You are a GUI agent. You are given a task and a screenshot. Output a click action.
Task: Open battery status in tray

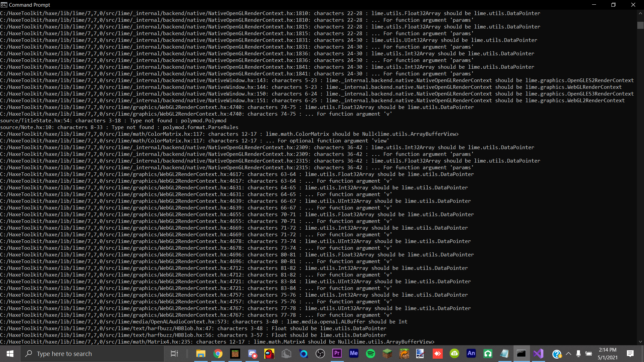point(588,354)
